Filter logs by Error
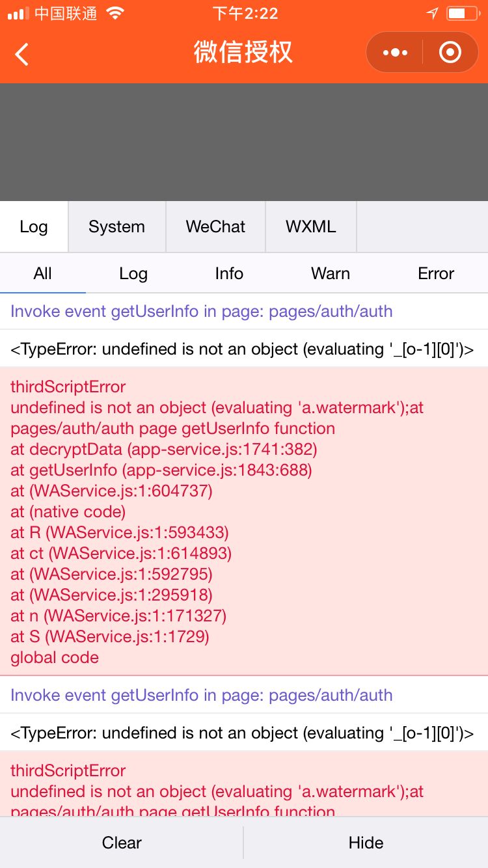 pyautogui.click(x=436, y=273)
